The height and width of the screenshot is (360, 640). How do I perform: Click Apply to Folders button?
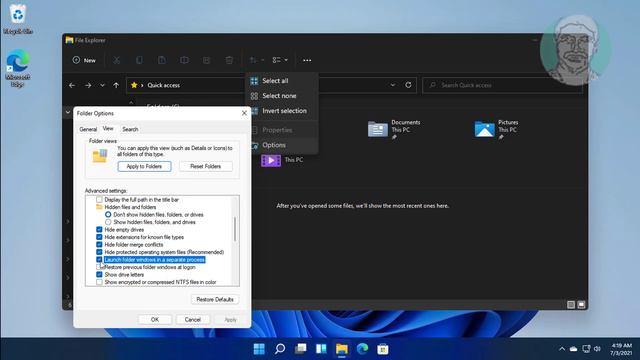pyautogui.click(x=144, y=167)
